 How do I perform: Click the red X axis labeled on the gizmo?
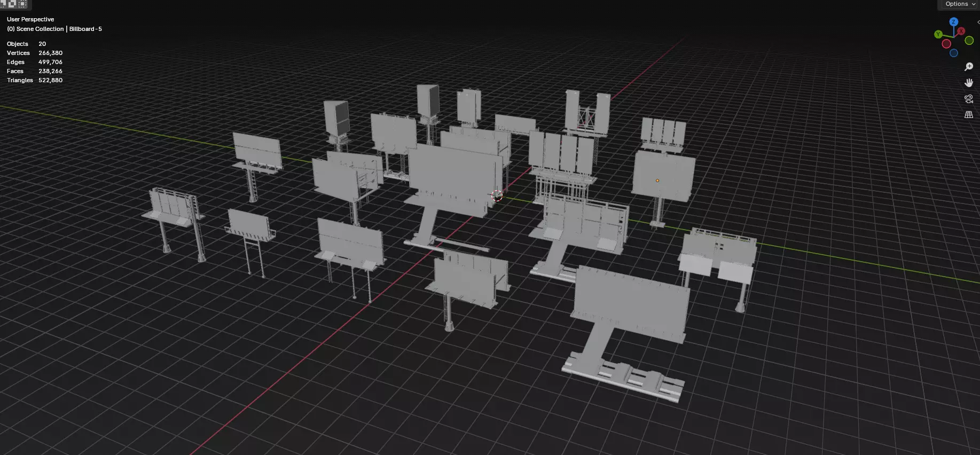point(961,31)
